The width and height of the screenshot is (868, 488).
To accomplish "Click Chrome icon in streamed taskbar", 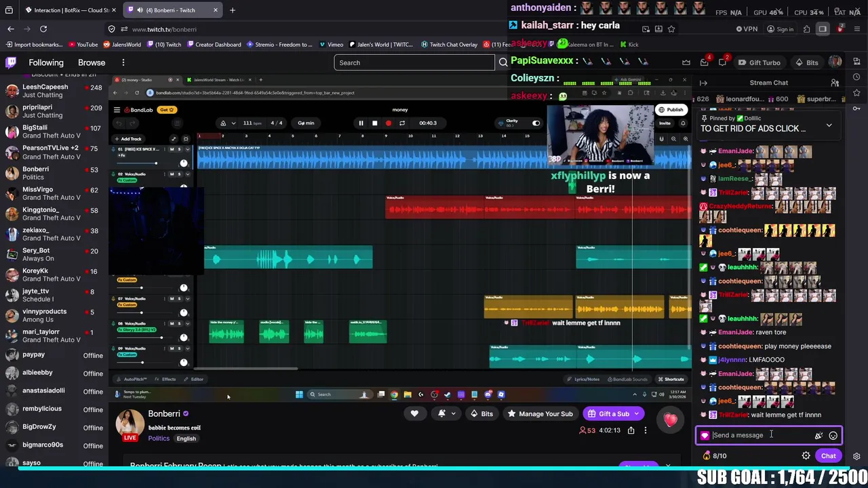I will [394, 394].
